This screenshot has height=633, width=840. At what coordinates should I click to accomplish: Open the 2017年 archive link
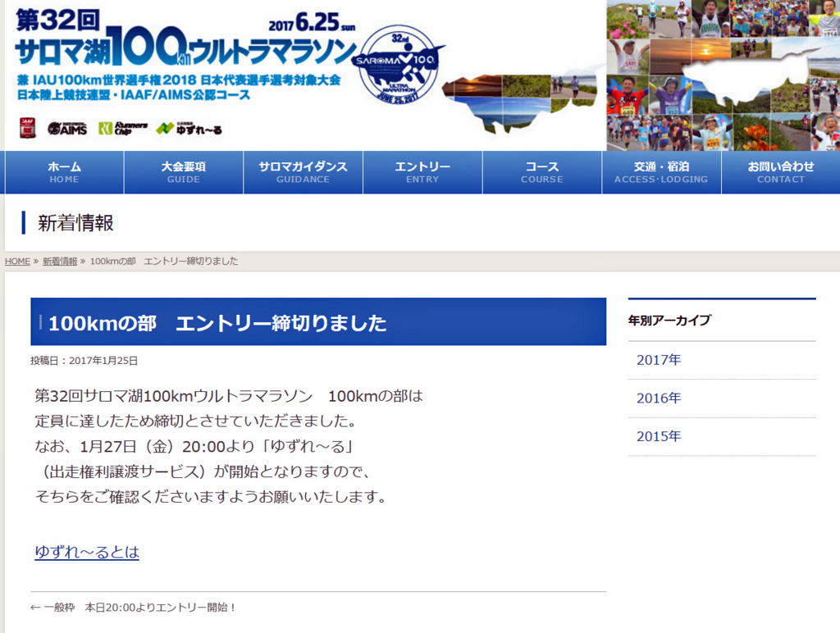click(x=659, y=360)
